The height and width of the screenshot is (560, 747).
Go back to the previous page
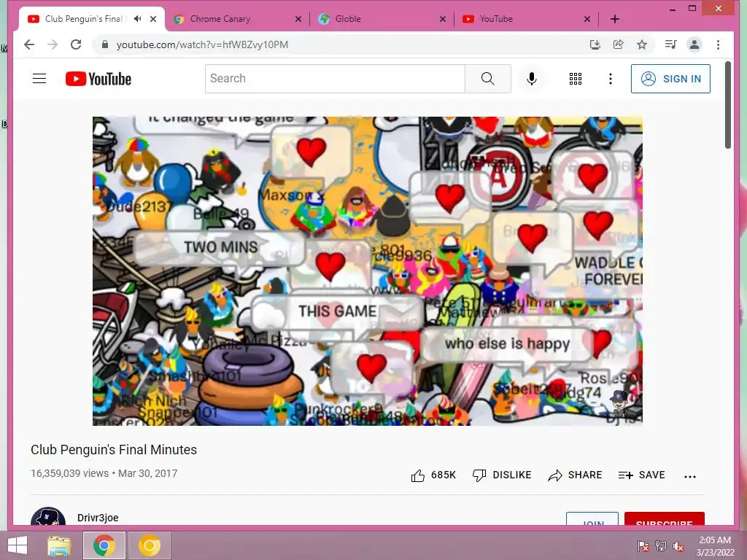tap(29, 44)
